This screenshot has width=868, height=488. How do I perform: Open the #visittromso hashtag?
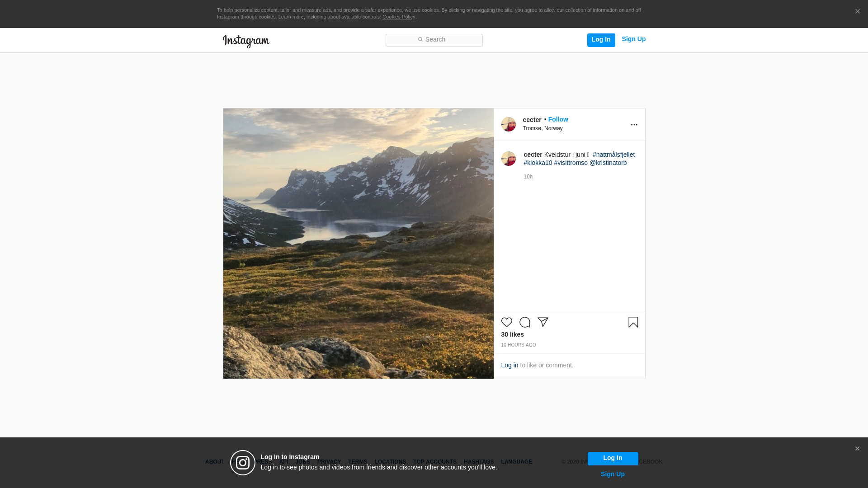[571, 163]
